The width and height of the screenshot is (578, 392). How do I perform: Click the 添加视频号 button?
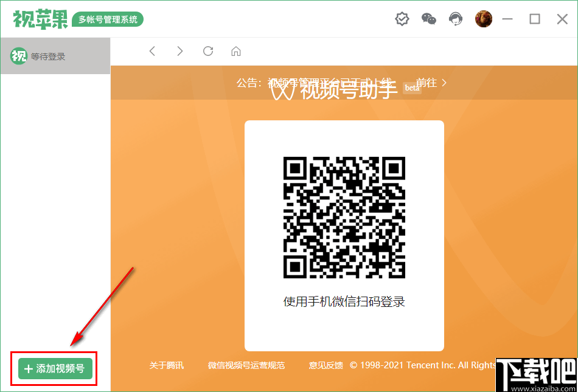[x=54, y=368]
